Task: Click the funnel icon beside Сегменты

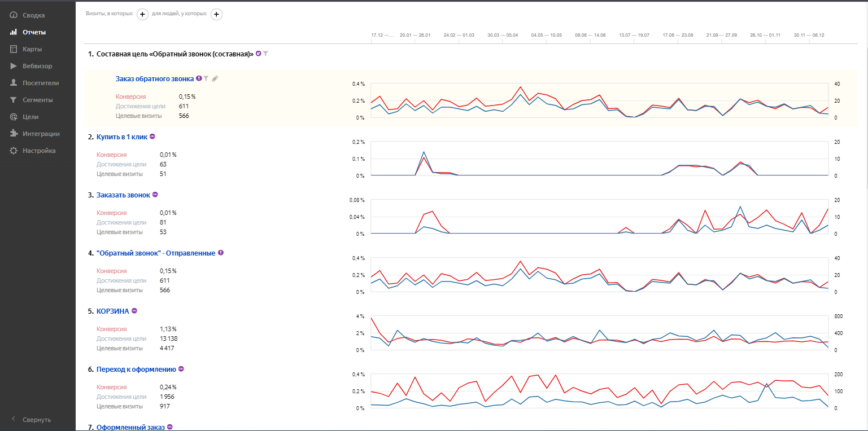Action: tap(14, 100)
